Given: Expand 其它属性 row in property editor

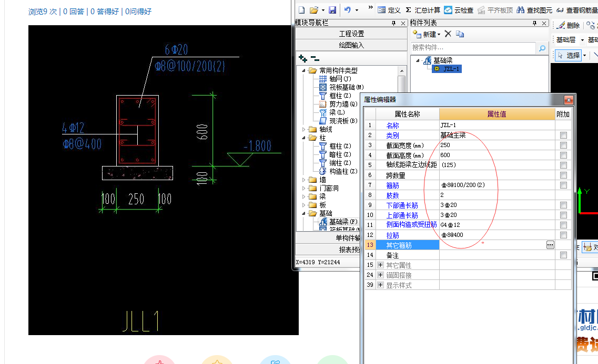Looking at the screenshot, I should (380, 265).
